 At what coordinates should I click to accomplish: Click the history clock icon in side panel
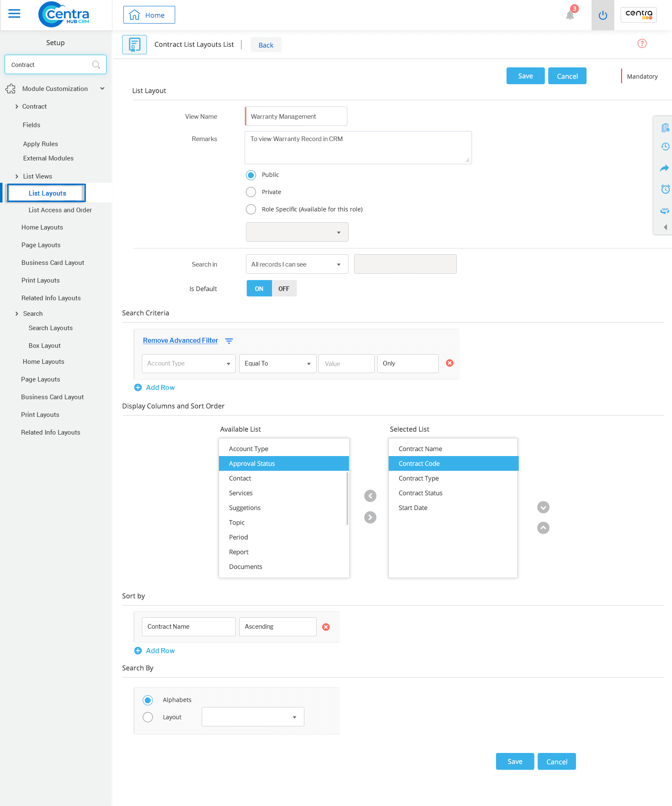[x=665, y=147]
